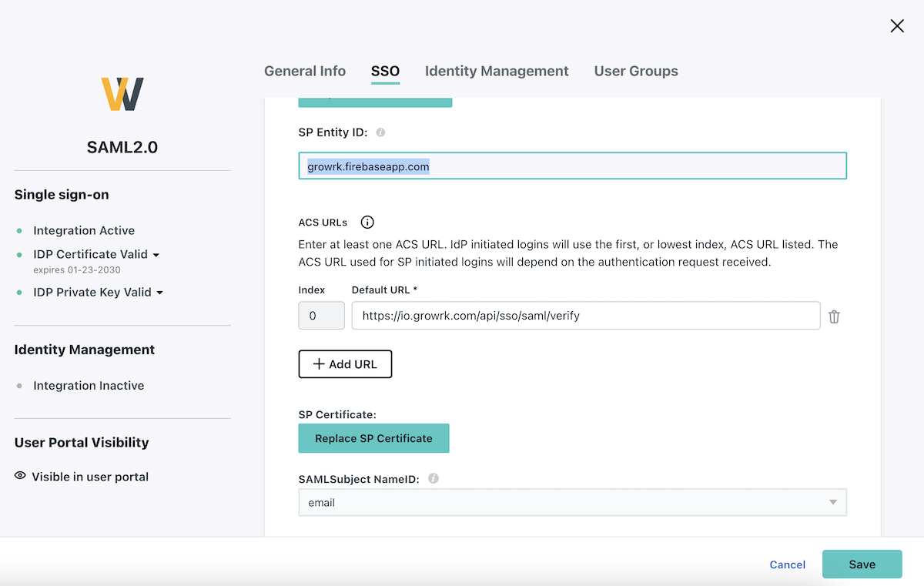The height and width of the screenshot is (586, 924).
Task: Close the dialog with the X icon
Action: [897, 26]
